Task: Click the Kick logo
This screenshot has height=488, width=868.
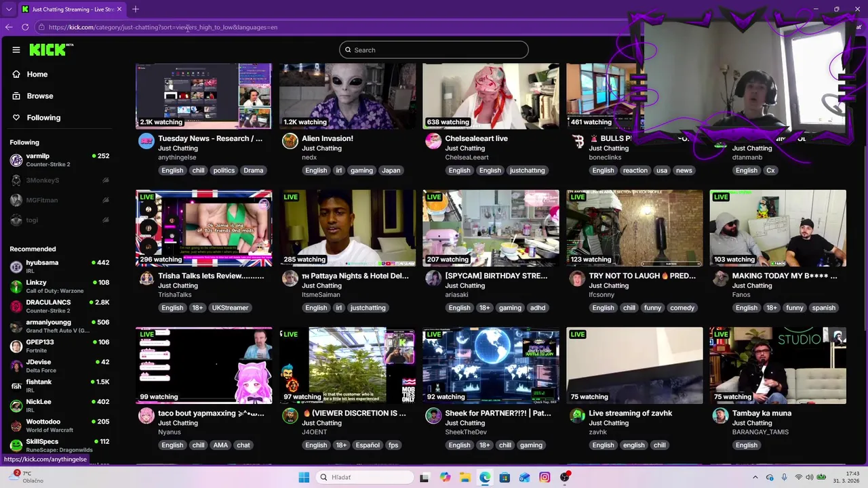Action: click(x=51, y=49)
